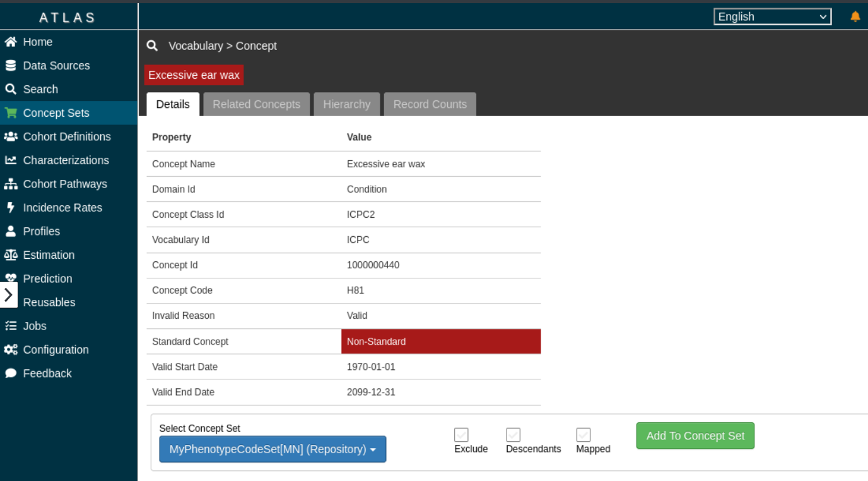Open the Hierarchy tab
The width and height of the screenshot is (868, 481).
pyautogui.click(x=346, y=105)
